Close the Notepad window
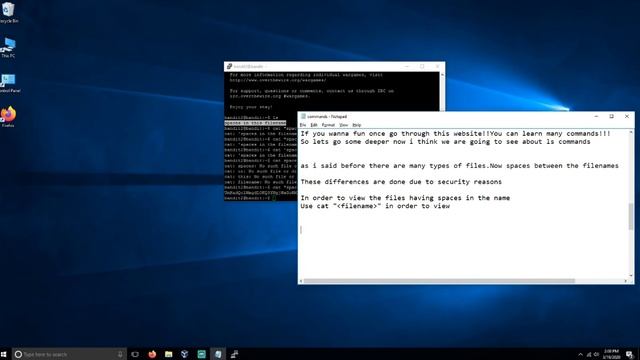Screen dimensions: 640x360 (627, 116)
